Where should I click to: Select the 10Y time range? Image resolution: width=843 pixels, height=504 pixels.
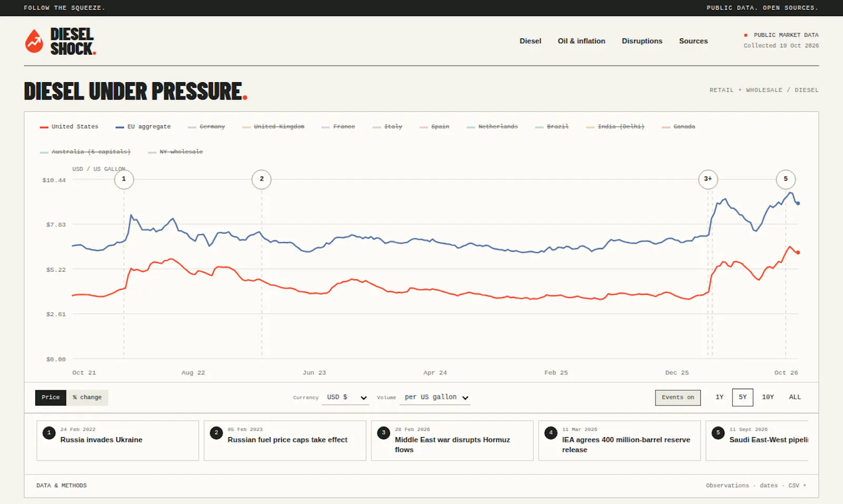(x=768, y=398)
